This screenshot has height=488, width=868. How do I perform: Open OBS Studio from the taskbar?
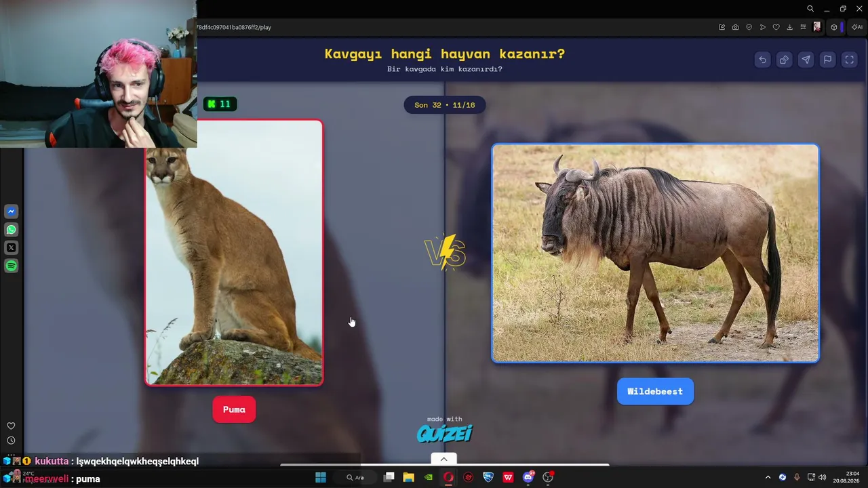click(x=548, y=477)
